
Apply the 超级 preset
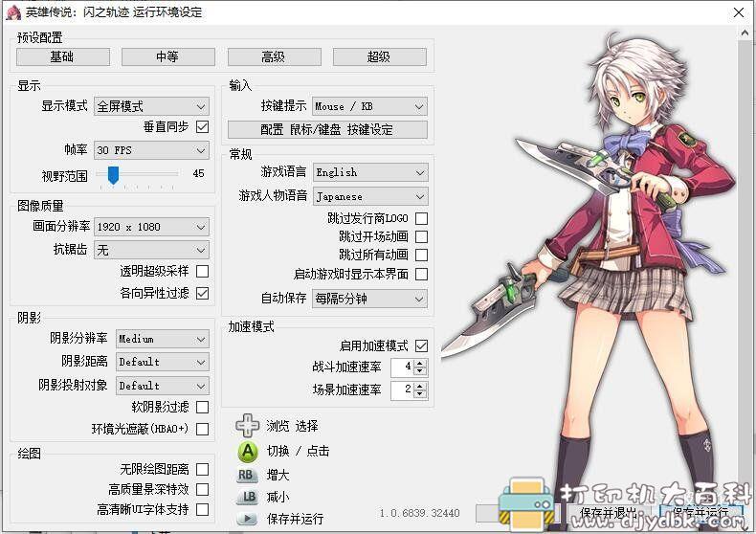(x=380, y=56)
